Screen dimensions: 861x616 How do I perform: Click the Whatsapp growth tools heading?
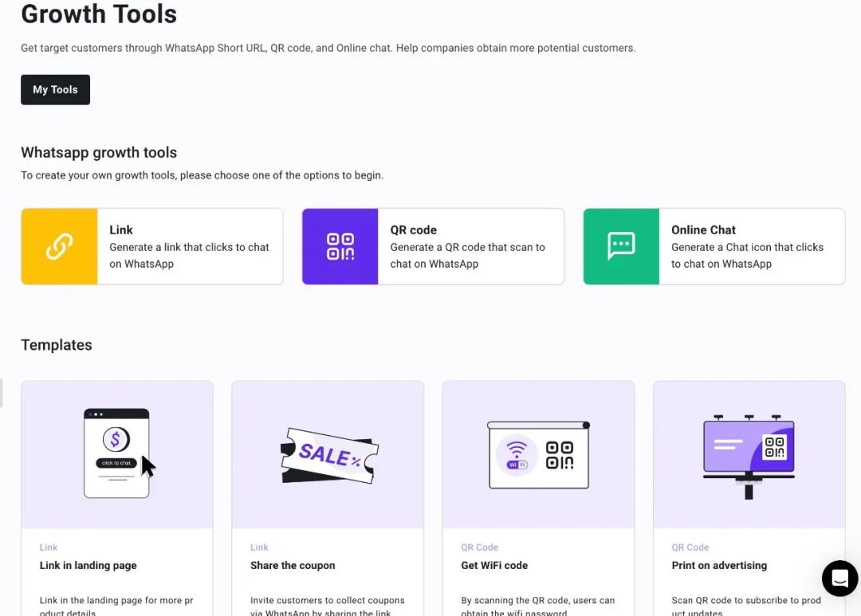point(99,153)
